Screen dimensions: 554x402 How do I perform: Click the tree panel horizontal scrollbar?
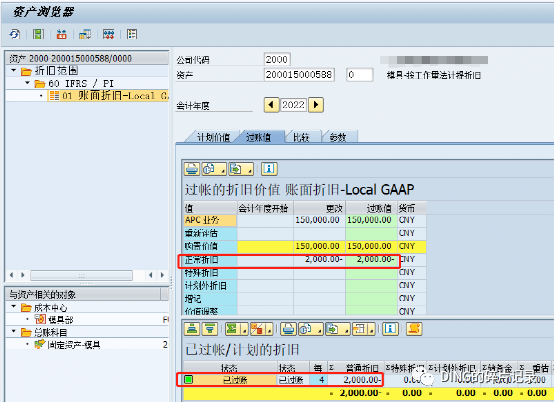[x=81, y=275]
